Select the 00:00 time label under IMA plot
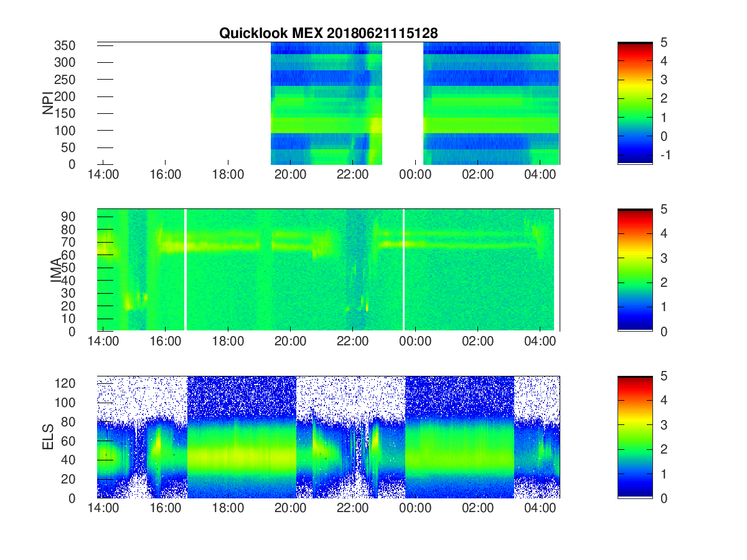The height and width of the screenshot is (560, 747). tap(415, 342)
